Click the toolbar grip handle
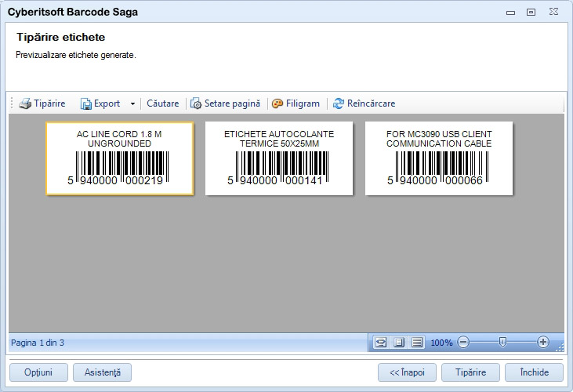The image size is (573, 392). 12,103
